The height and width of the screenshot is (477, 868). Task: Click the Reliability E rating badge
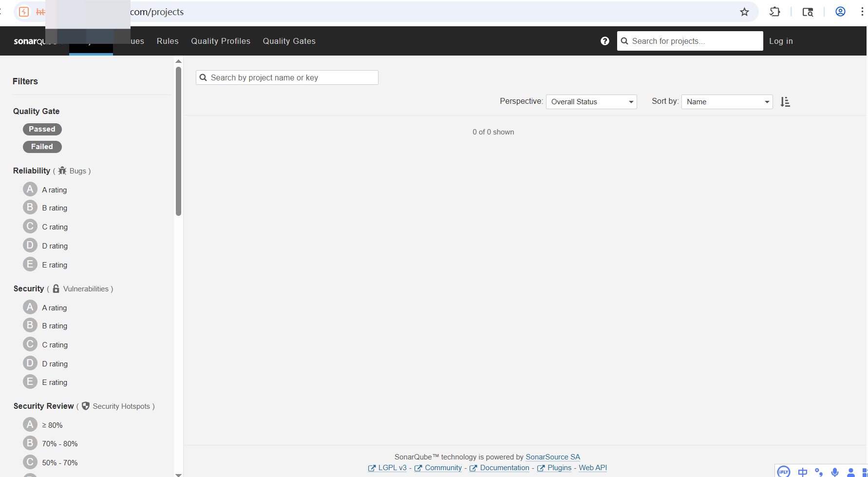pyautogui.click(x=30, y=264)
